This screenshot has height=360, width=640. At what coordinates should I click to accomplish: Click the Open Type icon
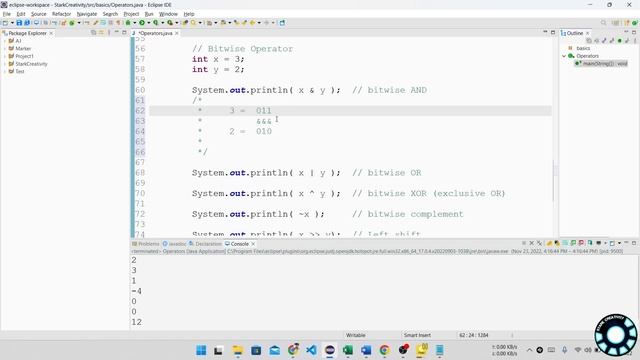(185, 23)
